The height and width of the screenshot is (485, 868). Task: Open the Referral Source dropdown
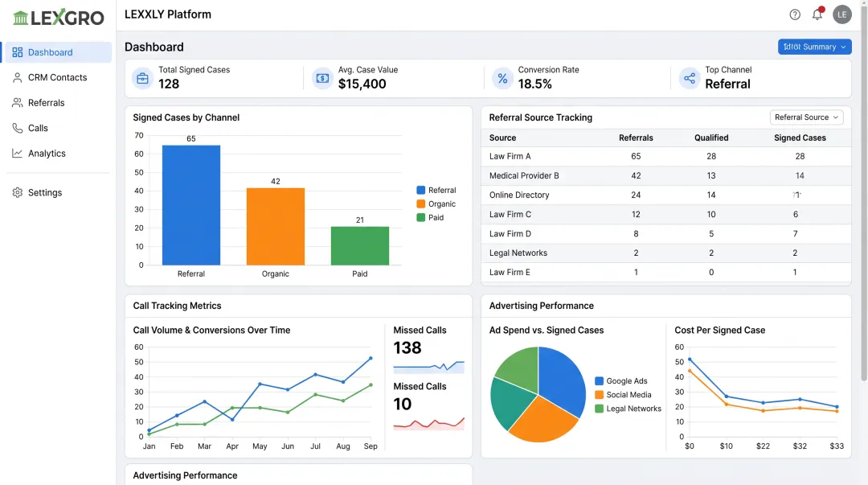point(806,117)
